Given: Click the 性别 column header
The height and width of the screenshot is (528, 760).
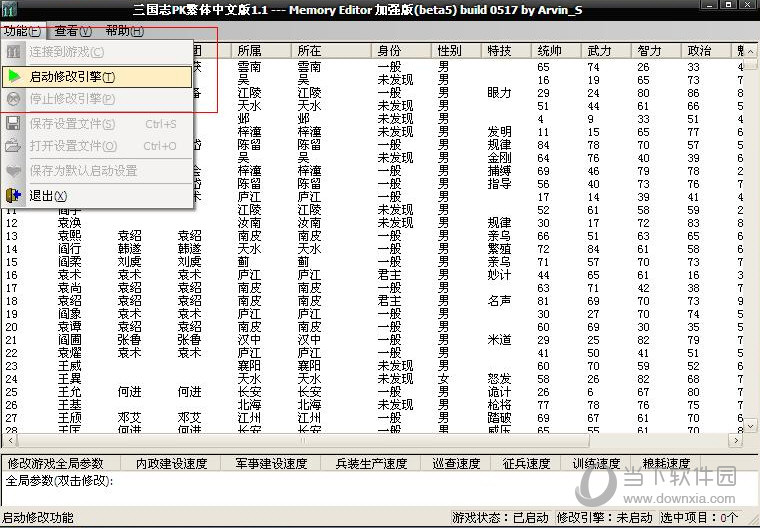Looking at the screenshot, I should tap(456, 50).
